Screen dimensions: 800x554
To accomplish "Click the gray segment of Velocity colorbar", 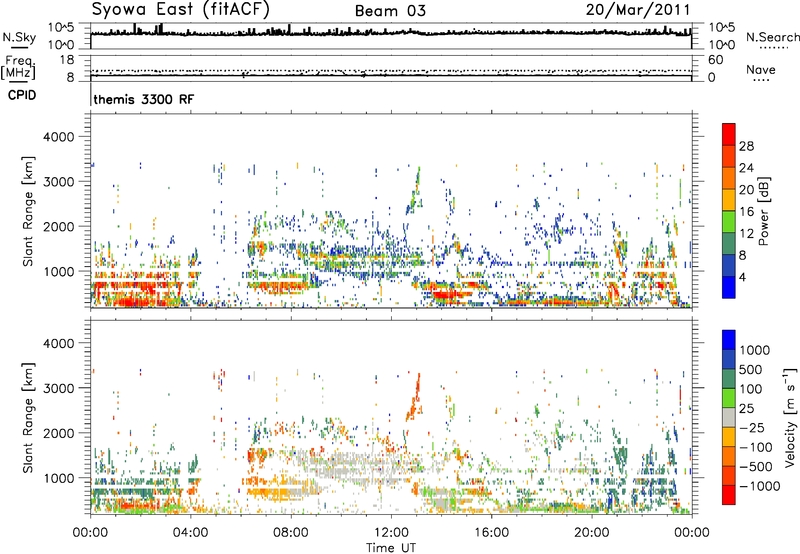I will pos(729,418).
